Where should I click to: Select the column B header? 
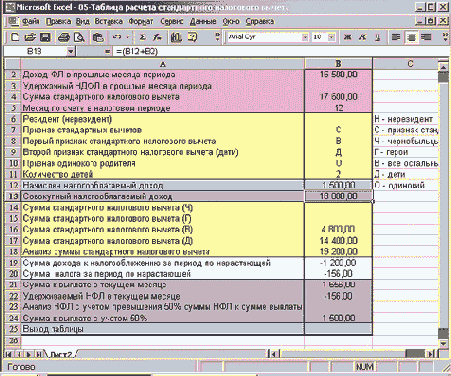coord(338,63)
